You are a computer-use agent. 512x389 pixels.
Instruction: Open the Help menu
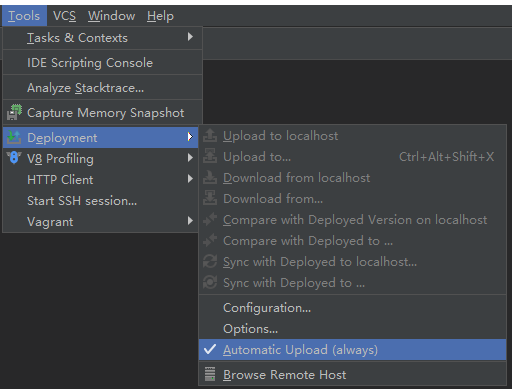click(160, 16)
